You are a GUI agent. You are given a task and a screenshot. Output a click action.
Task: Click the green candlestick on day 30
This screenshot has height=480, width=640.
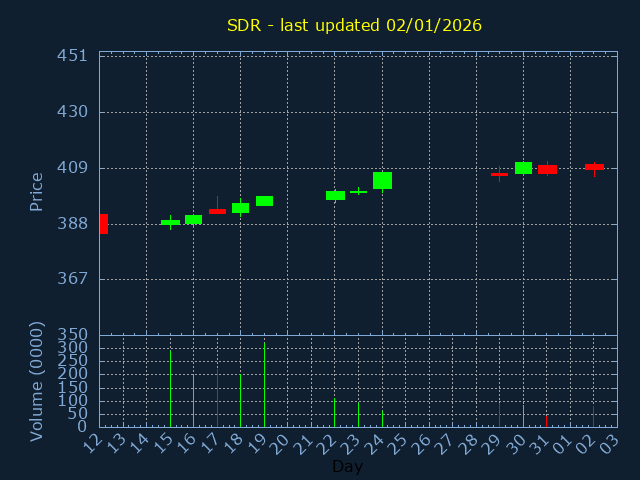523,168
